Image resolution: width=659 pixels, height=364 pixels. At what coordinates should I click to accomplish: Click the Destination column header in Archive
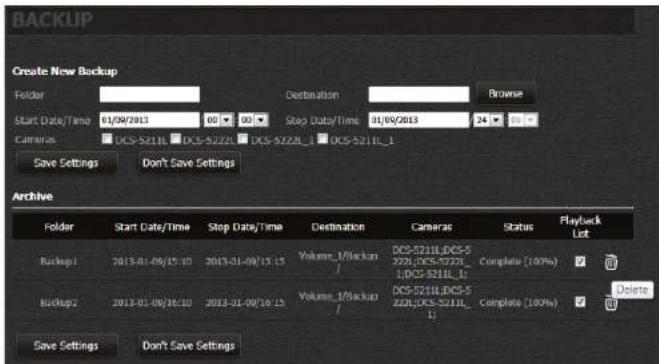click(x=338, y=227)
